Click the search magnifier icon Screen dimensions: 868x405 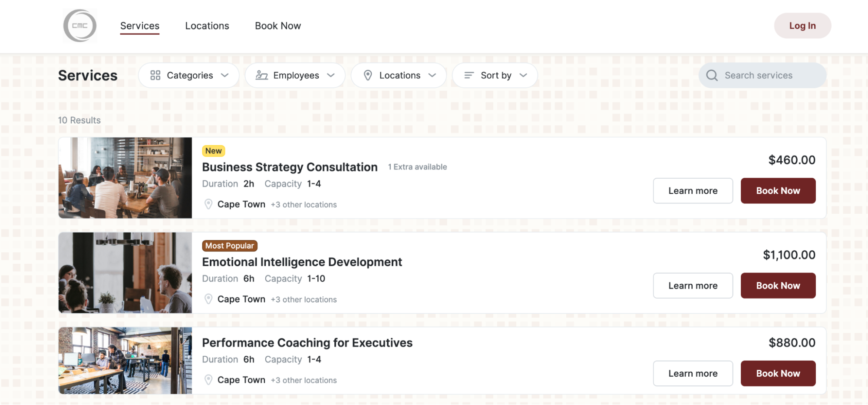click(712, 76)
